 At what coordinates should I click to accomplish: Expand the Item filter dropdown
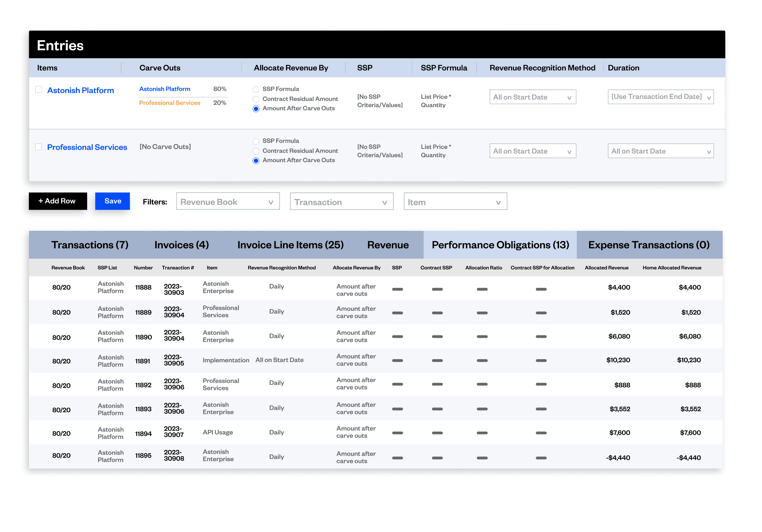pos(455,202)
